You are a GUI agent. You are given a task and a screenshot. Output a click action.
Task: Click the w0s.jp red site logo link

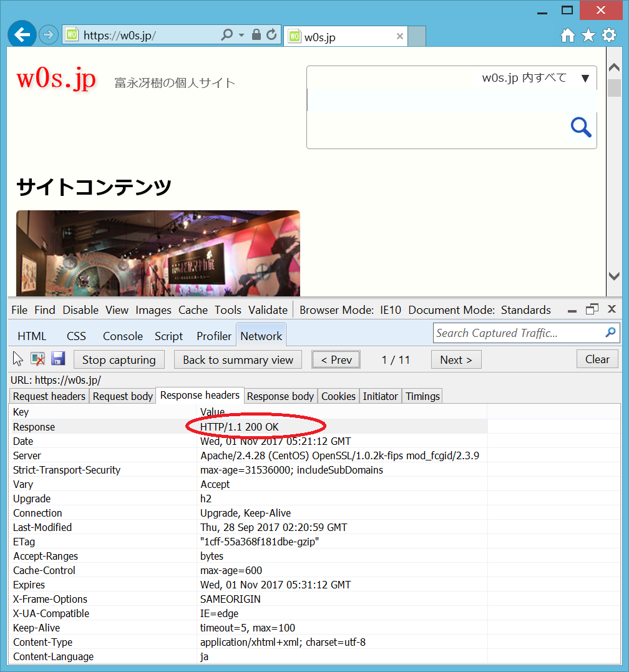(x=56, y=79)
